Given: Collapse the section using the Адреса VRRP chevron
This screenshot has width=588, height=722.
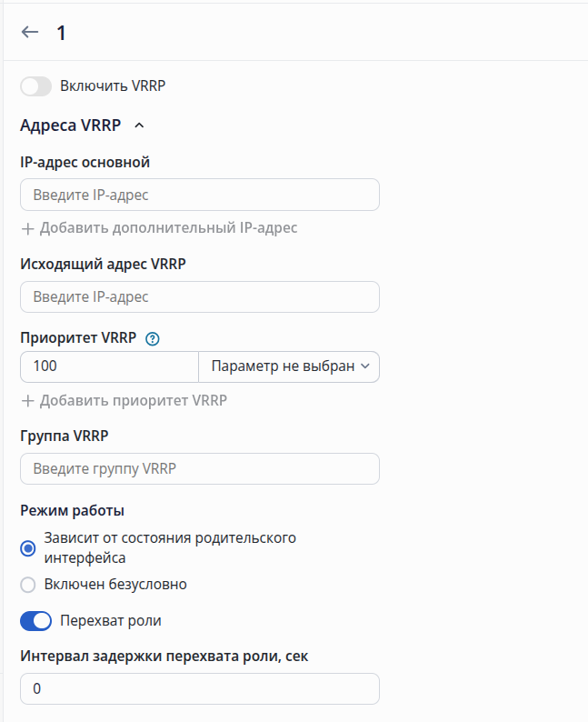Looking at the screenshot, I should tap(139, 125).
